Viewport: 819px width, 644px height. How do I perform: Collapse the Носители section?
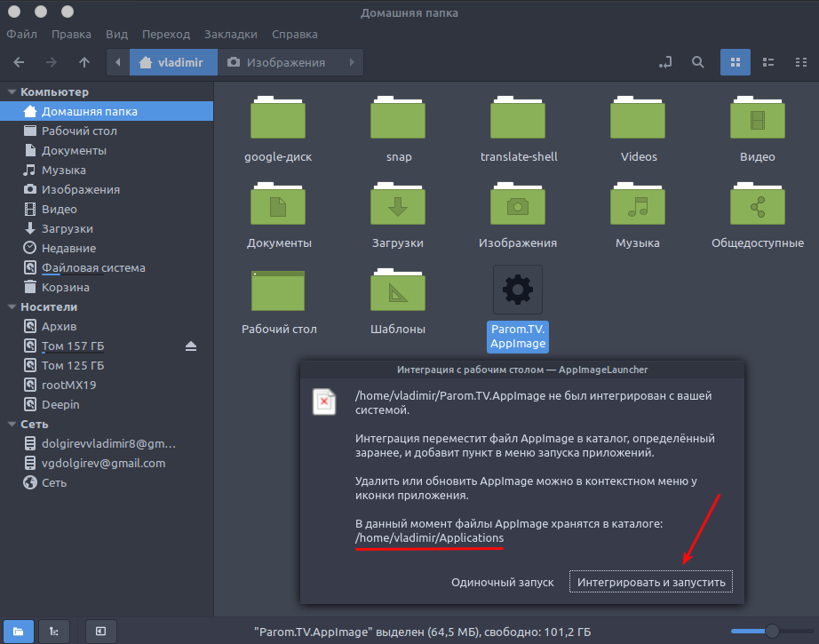(9, 306)
